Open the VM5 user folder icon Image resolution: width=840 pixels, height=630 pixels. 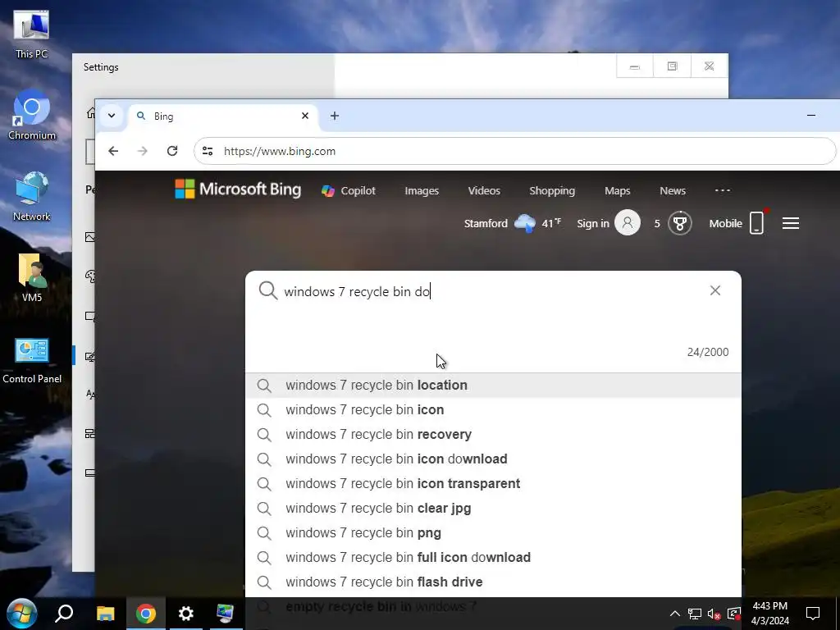(32, 277)
